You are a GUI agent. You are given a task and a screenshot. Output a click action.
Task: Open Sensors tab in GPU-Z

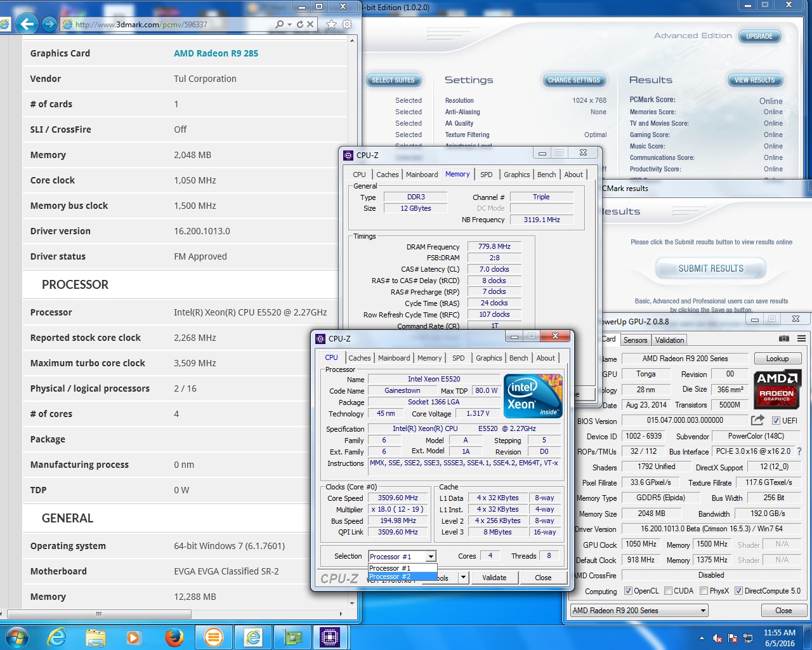tap(635, 340)
